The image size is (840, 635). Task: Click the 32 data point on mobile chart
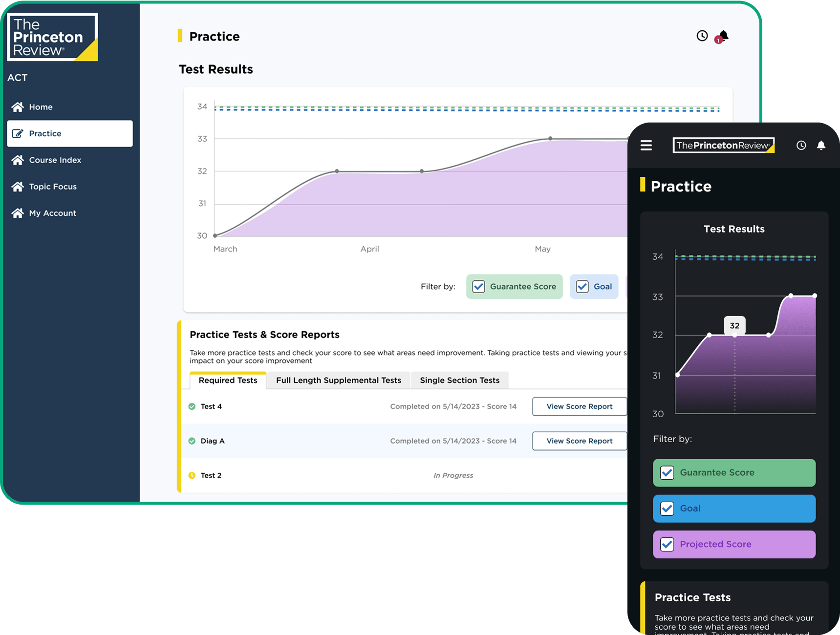point(734,335)
